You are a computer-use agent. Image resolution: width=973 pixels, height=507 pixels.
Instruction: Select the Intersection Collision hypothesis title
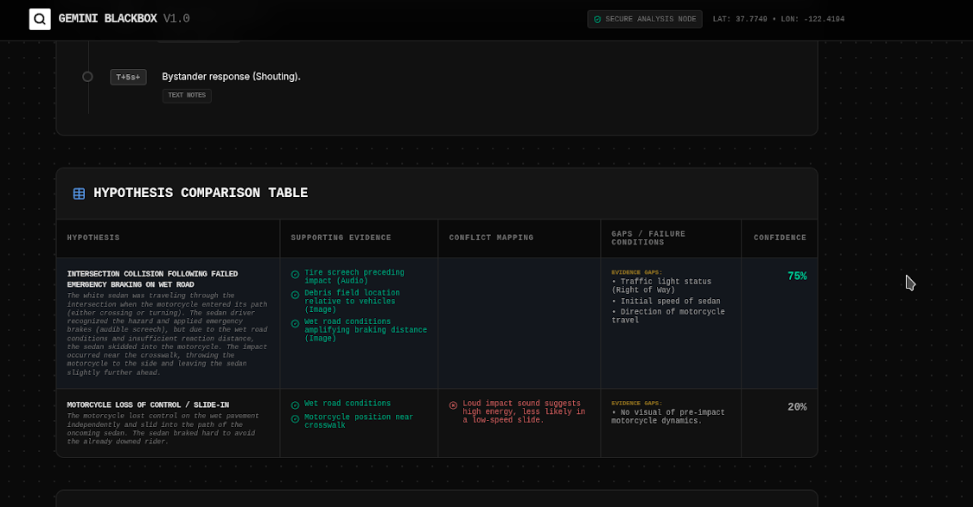153,279
